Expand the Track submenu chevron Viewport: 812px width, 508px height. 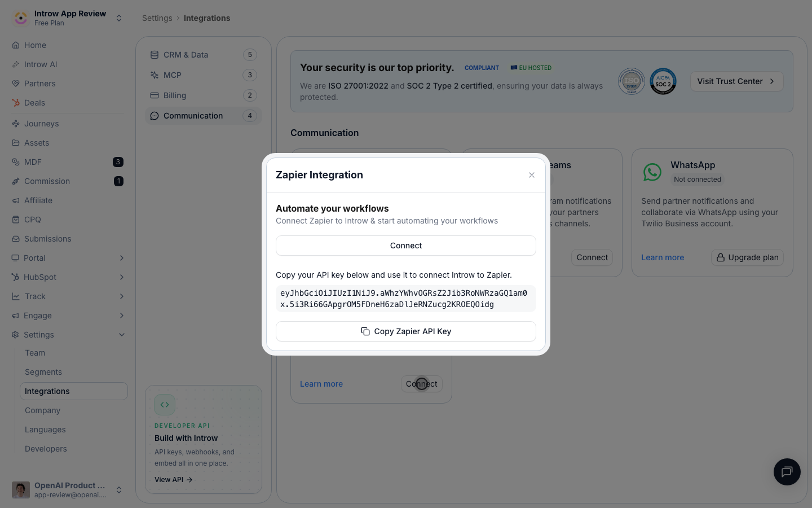(x=122, y=296)
